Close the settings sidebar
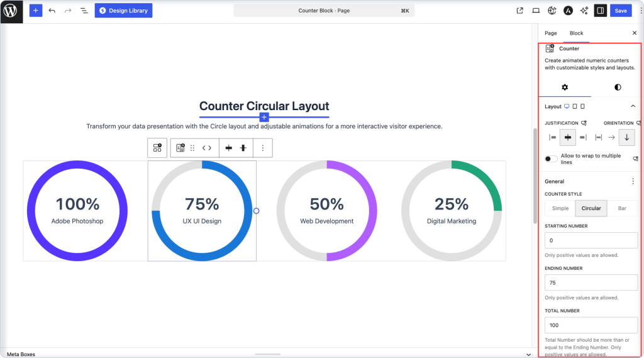The width and height of the screenshot is (644, 358). pyautogui.click(x=634, y=33)
